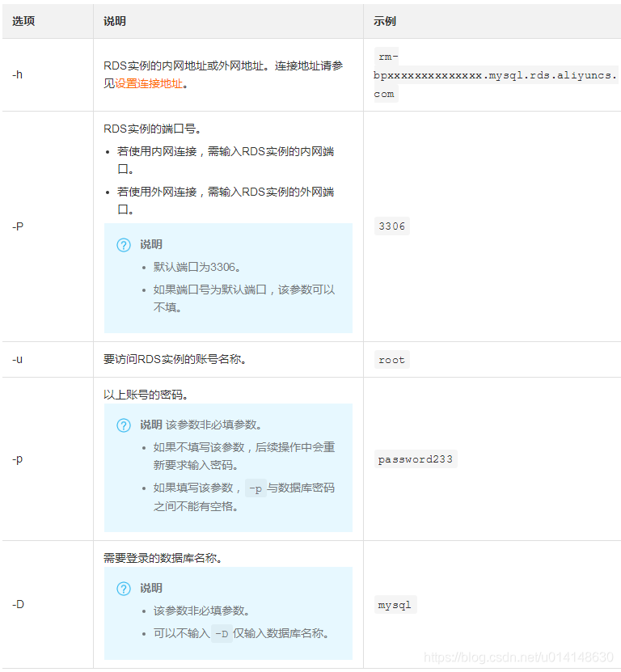This screenshot has height=672, width=621.
Task: Click the text RDS实例的端口号。
Action: [x=152, y=129]
